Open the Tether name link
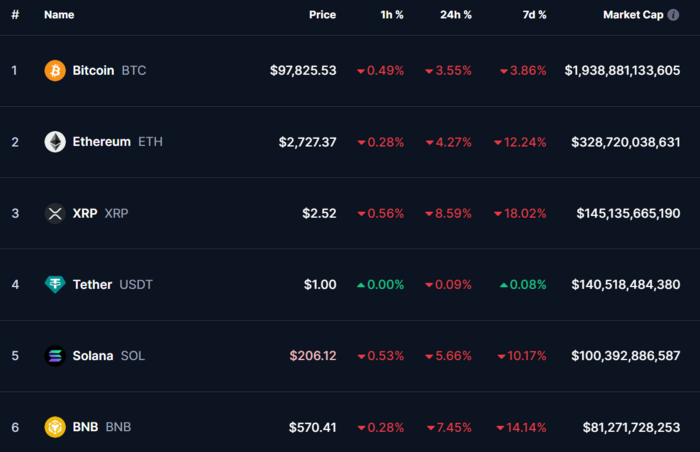The height and width of the screenshot is (452, 700). 92,285
